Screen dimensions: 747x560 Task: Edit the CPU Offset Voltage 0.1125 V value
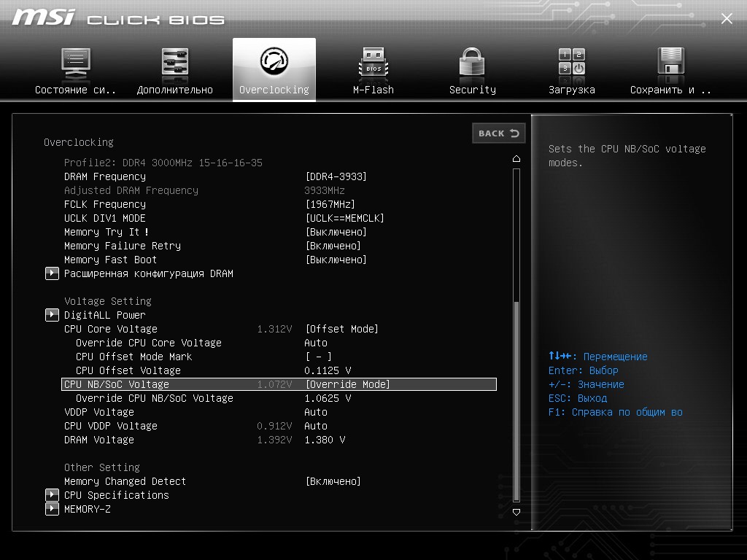[328, 370]
